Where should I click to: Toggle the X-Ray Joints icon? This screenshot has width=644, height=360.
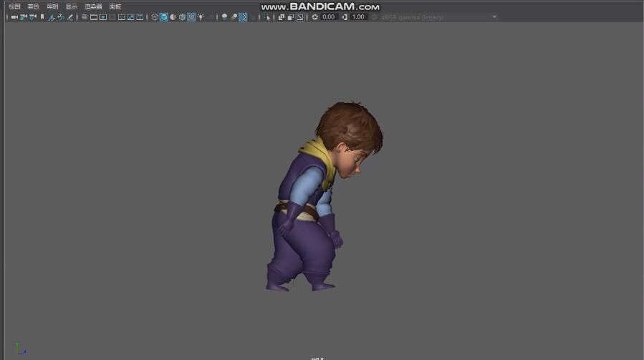(x=300, y=17)
